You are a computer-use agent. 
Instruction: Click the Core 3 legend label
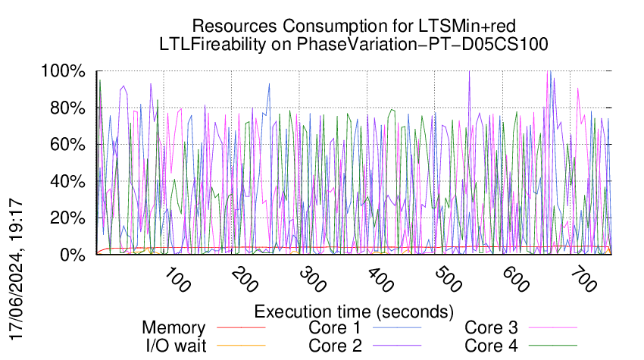coord(491,328)
